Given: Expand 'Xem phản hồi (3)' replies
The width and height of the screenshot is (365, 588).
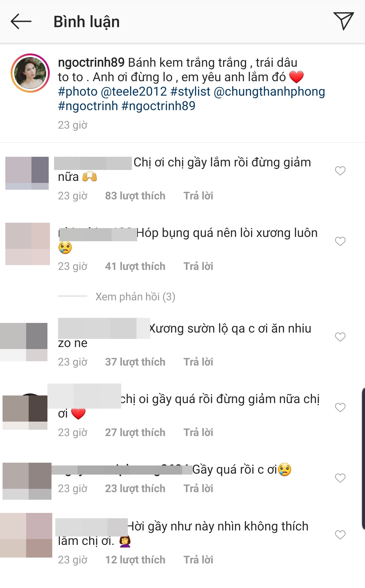Looking at the screenshot, I should pos(135,297).
